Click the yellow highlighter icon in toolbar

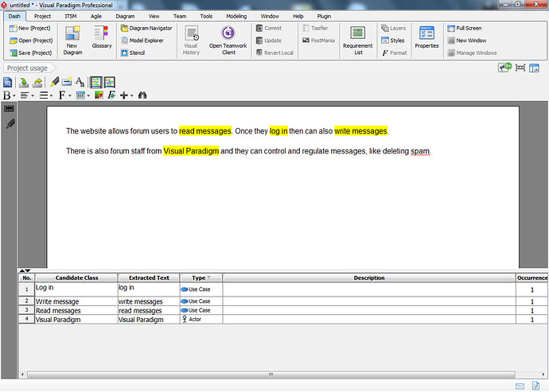pos(54,82)
